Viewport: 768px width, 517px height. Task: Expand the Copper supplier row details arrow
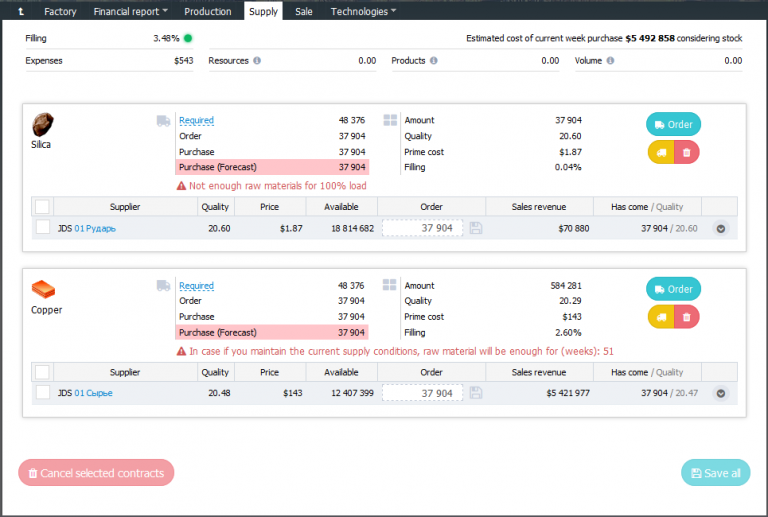coord(720,393)
